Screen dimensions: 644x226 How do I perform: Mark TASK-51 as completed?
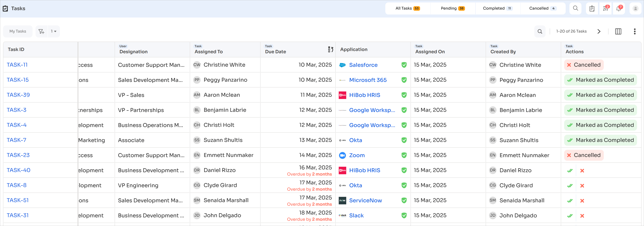coord(570,200)
